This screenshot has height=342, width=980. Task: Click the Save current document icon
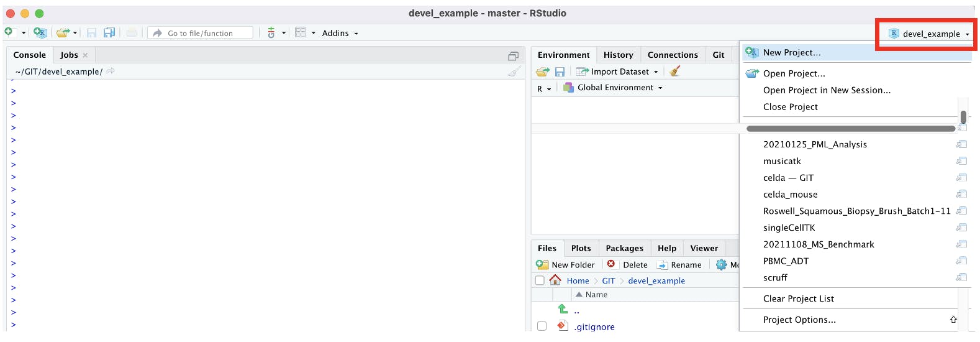91,33
